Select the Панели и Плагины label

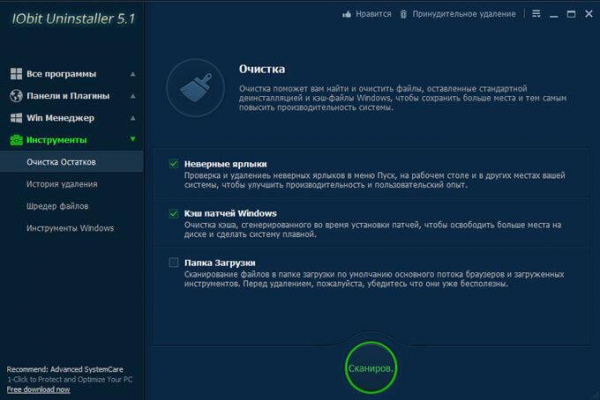68,96
